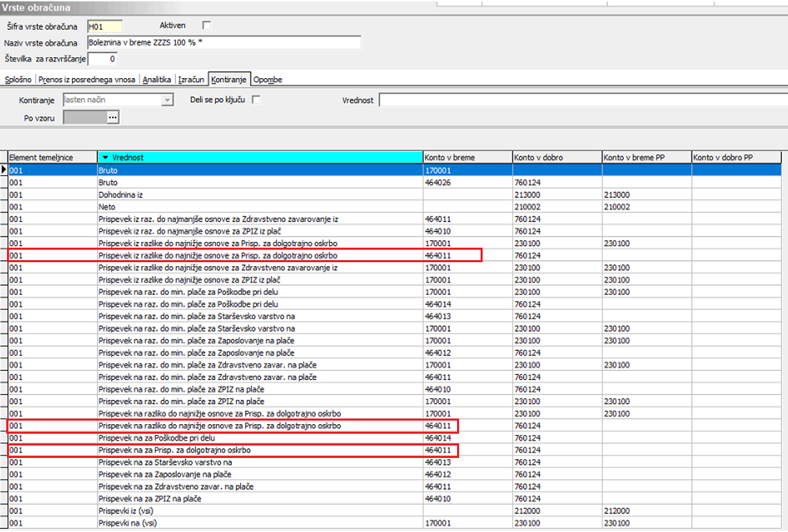The image size is (788, 532).
Task: Select the Prispevki na (vsi) row
Action: click(395, 523)
